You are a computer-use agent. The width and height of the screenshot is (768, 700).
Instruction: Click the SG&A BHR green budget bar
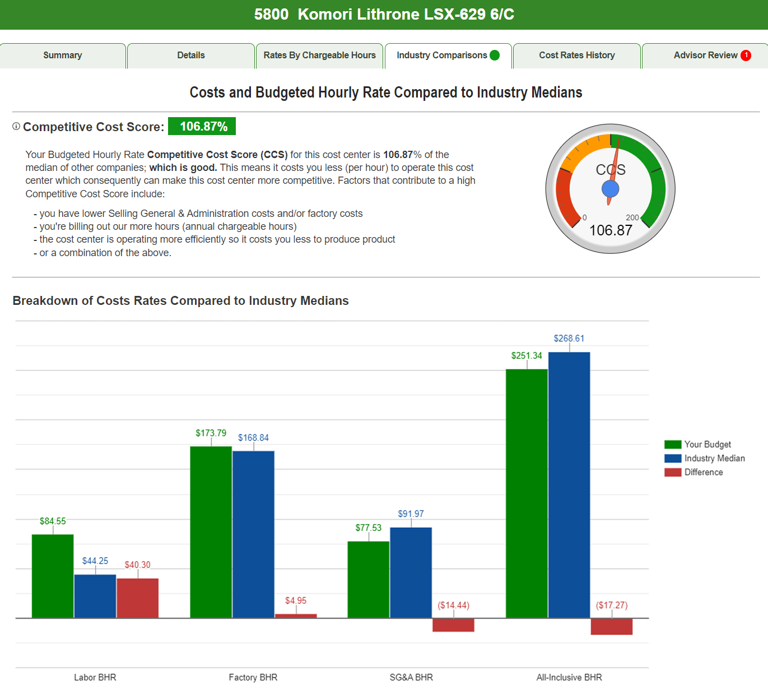pos(369,580)
